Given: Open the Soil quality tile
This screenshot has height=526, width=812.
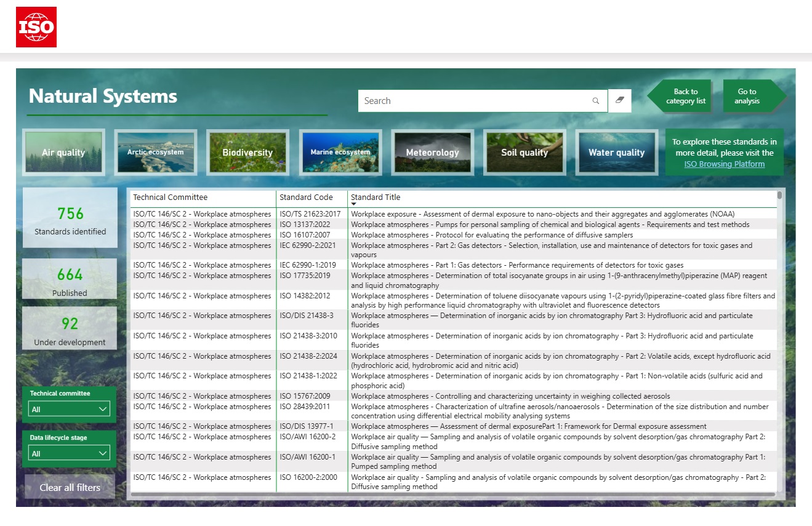Looking at the screenshot, I should click(x=525, y=152).
